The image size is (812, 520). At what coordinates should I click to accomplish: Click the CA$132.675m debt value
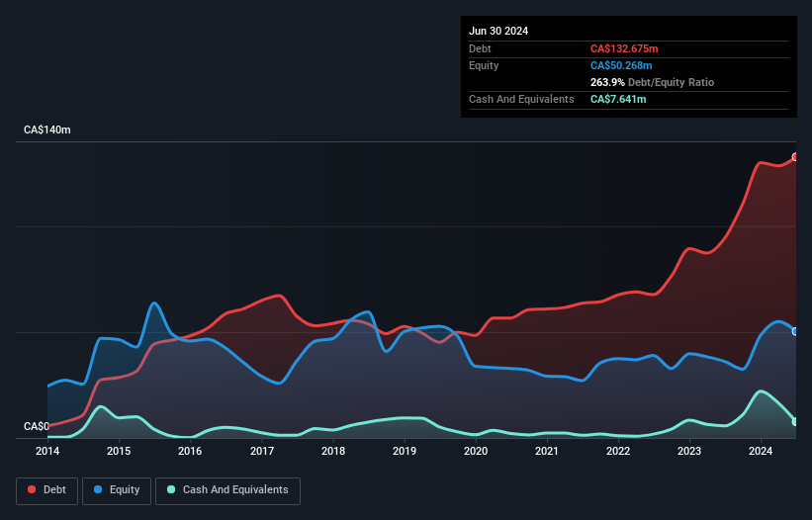tap(624, 48)
